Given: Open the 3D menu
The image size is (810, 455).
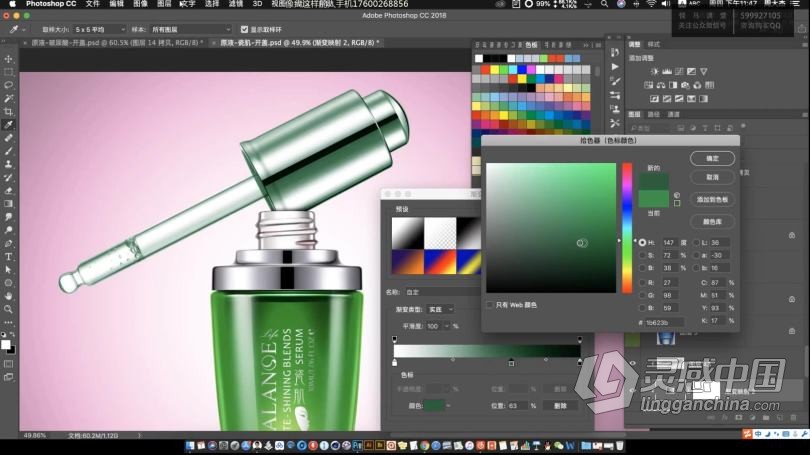Looking at the screenshot, I should click(257, 4).
